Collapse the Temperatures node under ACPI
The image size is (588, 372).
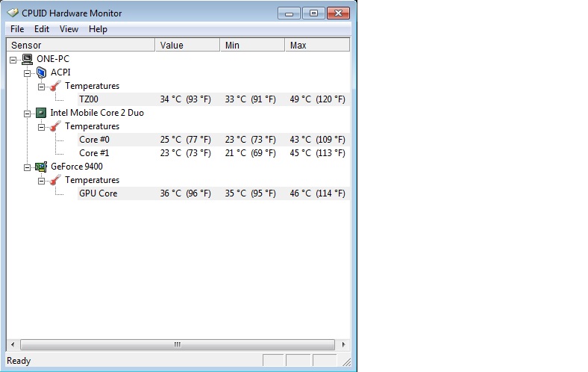pyautogui.click(x=42, y=87)
